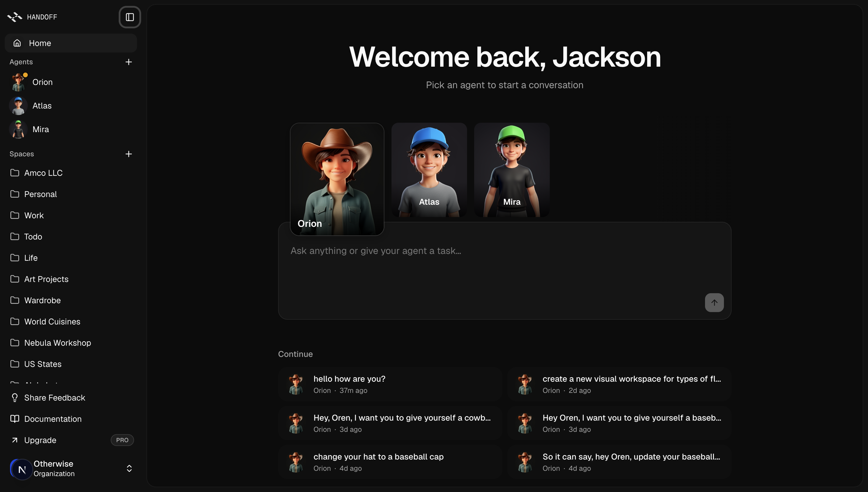The image size is (868, 492).
Task: Choose the Mira agent card
Action: click(x=512, y=170)
